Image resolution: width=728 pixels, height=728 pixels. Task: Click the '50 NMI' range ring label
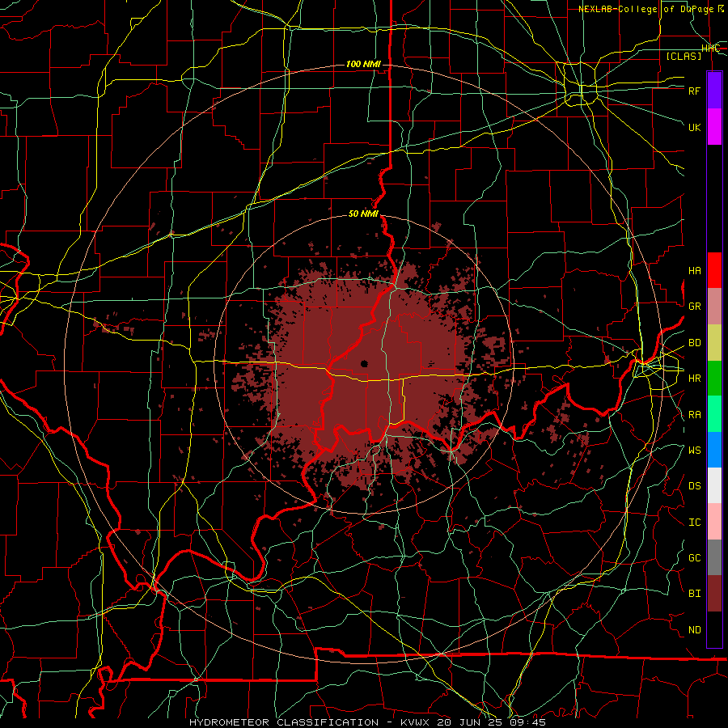click(363, 214)
